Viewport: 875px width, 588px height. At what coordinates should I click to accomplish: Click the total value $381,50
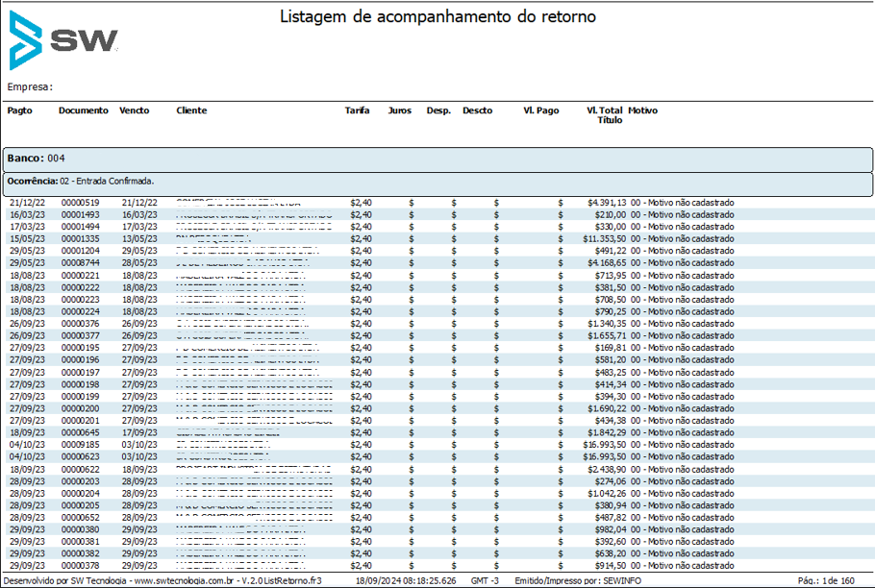click(x=611, y=287)
